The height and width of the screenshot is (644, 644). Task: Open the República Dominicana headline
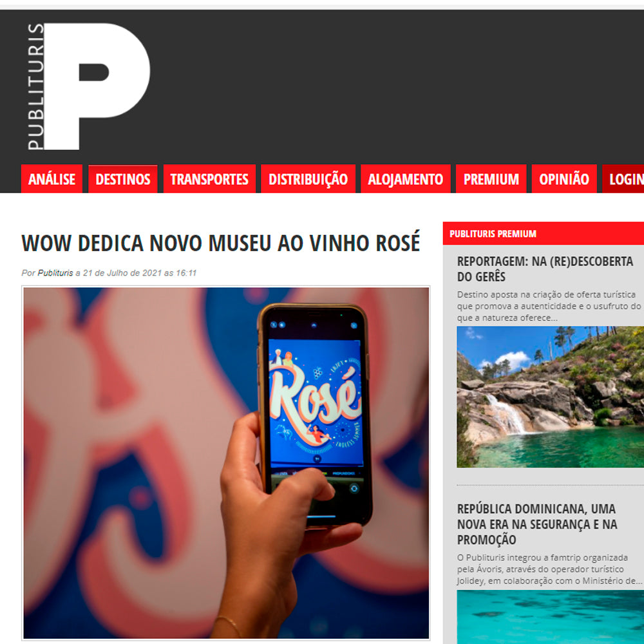(x=537, y=524)
